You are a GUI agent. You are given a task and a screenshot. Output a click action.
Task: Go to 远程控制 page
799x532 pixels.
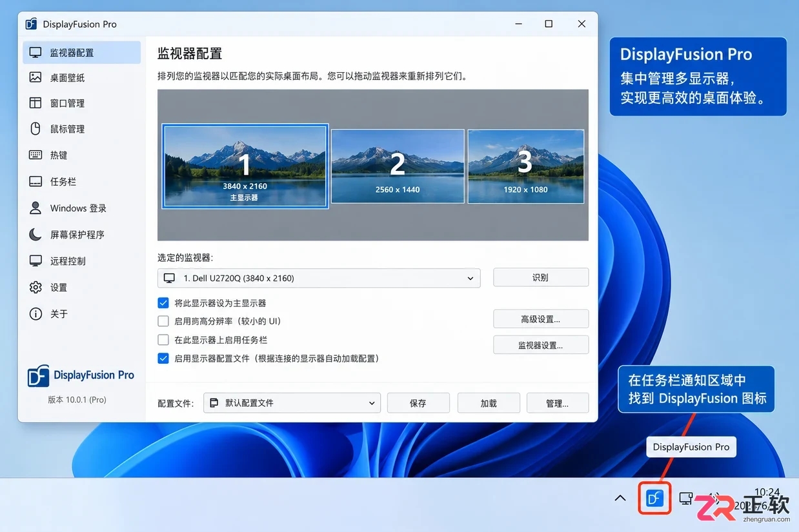(82, 261)
